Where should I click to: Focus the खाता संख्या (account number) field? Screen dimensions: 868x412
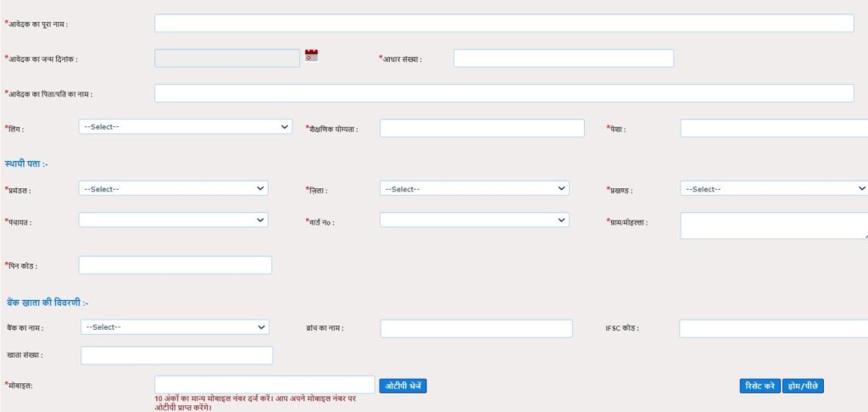point(176,355)
